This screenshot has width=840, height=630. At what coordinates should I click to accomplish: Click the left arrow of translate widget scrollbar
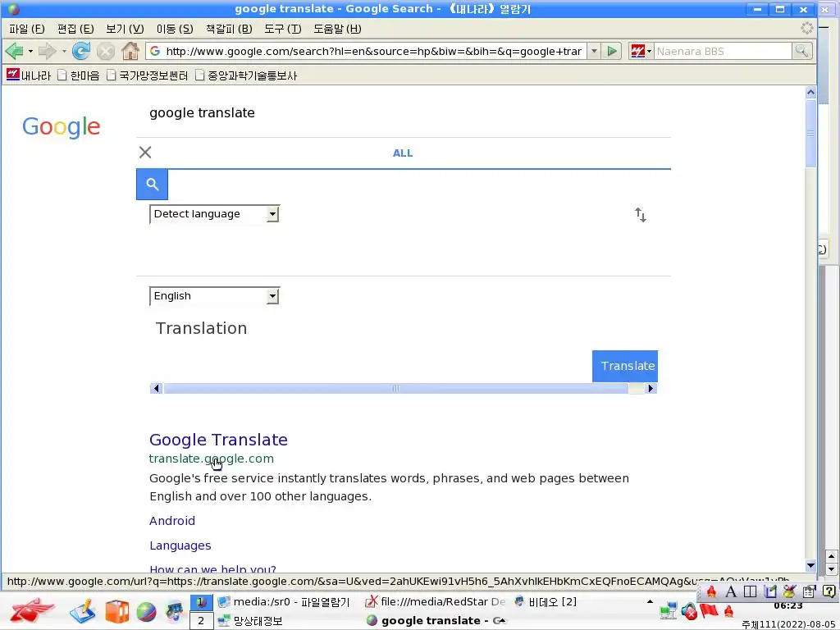156,388
